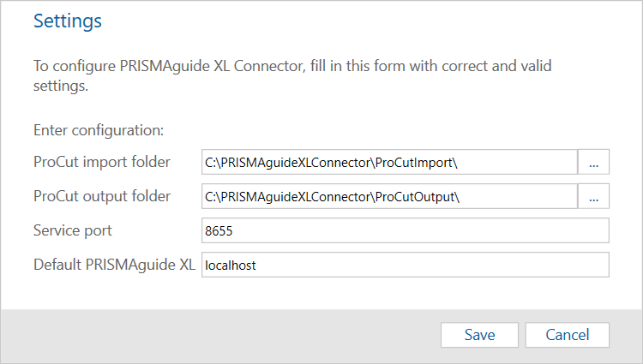Focus the ProCut import folder path field
Image resolution: width=643 pixels, height=364 pixels.
click(389, 162)
